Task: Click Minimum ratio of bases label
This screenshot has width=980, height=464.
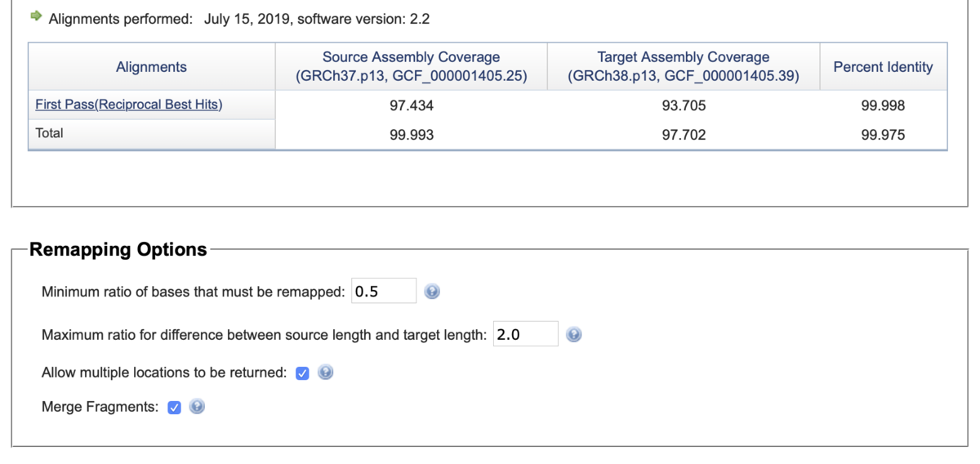Action: [194, 292]
